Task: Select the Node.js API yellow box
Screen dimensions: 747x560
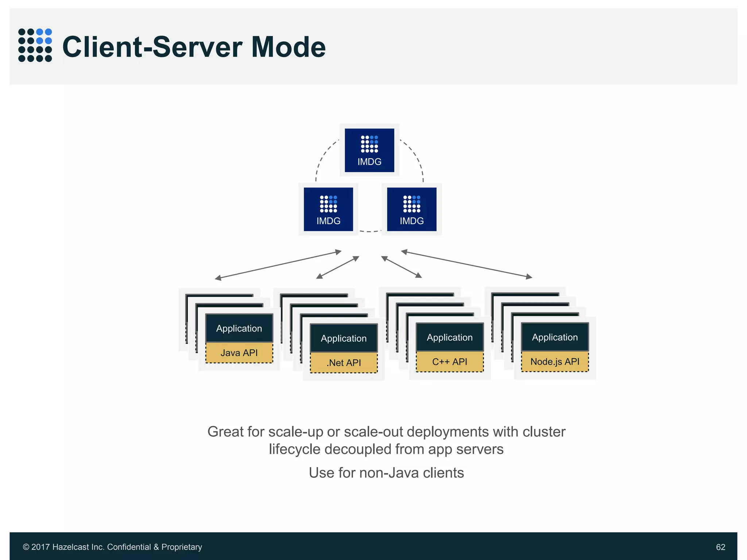Action: (554, 362)
